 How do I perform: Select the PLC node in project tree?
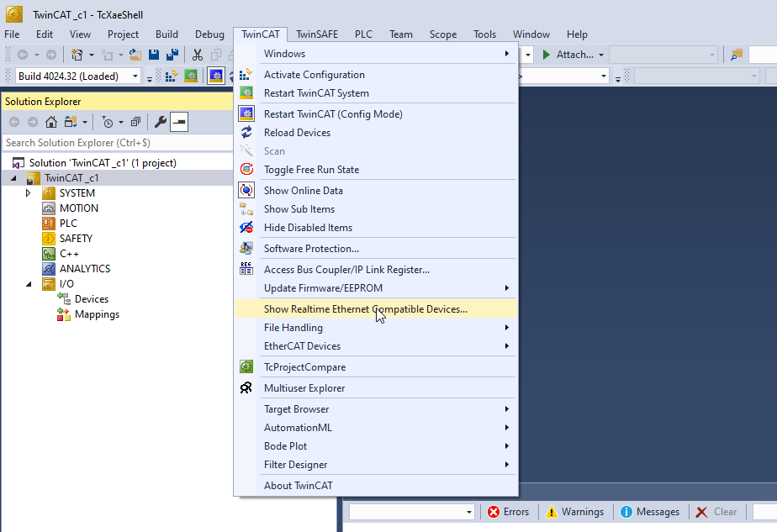pos(68,224)
